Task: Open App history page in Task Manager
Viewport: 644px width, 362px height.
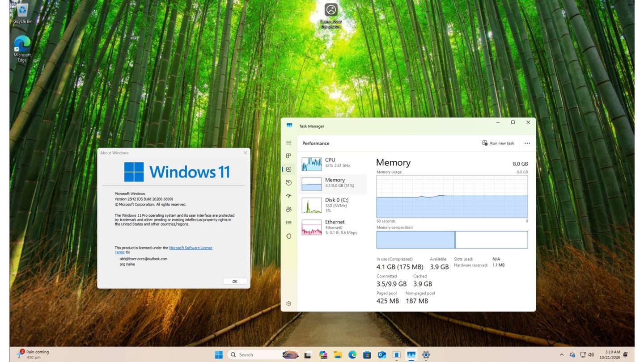Action: [288, 183]
